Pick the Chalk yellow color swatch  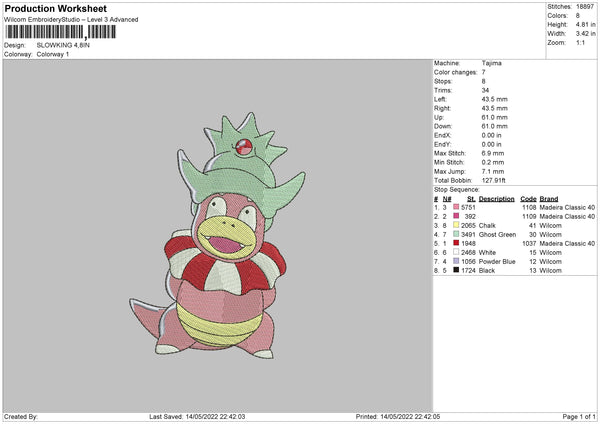(456, 226)
